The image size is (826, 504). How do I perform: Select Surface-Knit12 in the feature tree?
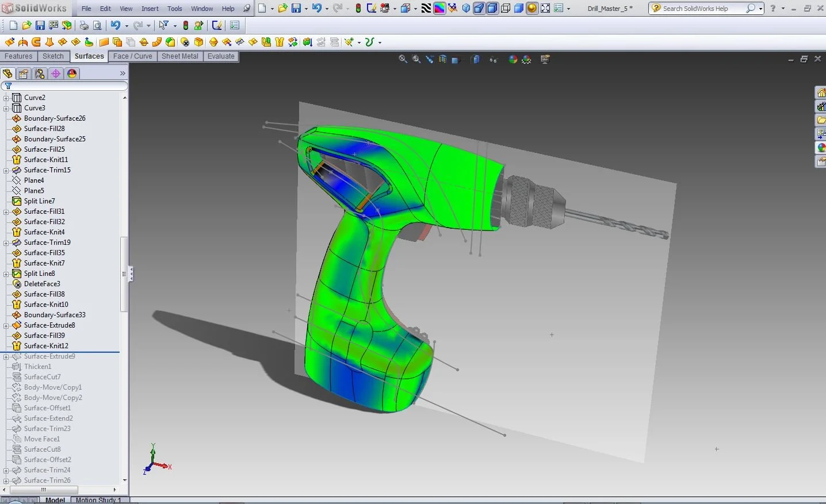click(46, 346)
